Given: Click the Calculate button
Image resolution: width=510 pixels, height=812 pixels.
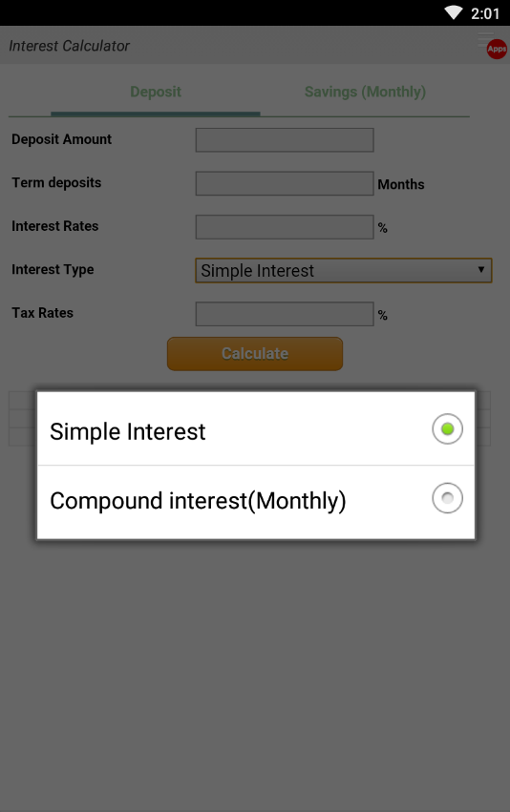Looking at the screenshot, I should click(255, 354).
